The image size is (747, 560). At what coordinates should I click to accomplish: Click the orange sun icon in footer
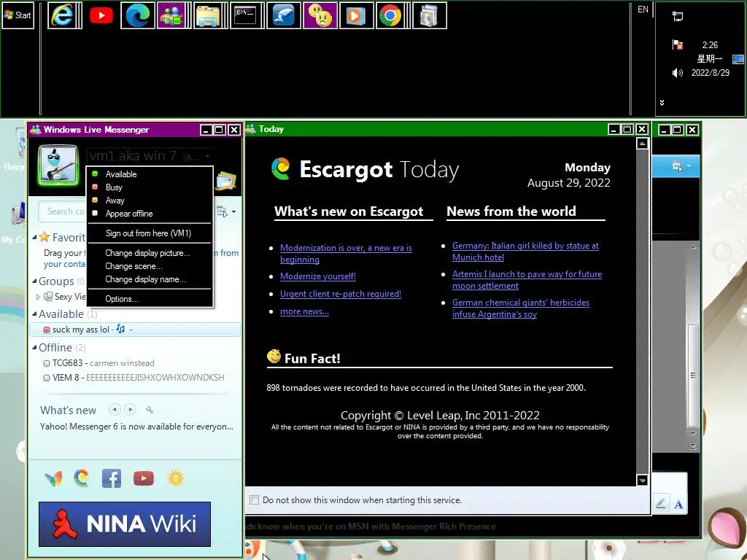tap(175, 478)
